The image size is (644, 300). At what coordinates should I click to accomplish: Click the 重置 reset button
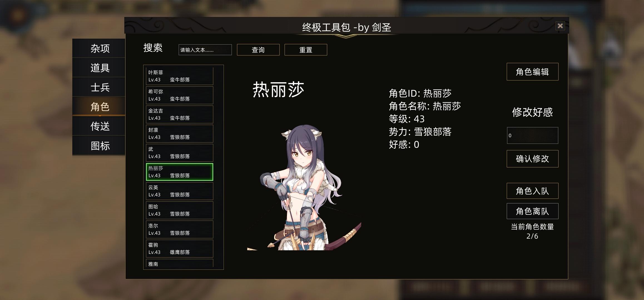tap(306, 50)
